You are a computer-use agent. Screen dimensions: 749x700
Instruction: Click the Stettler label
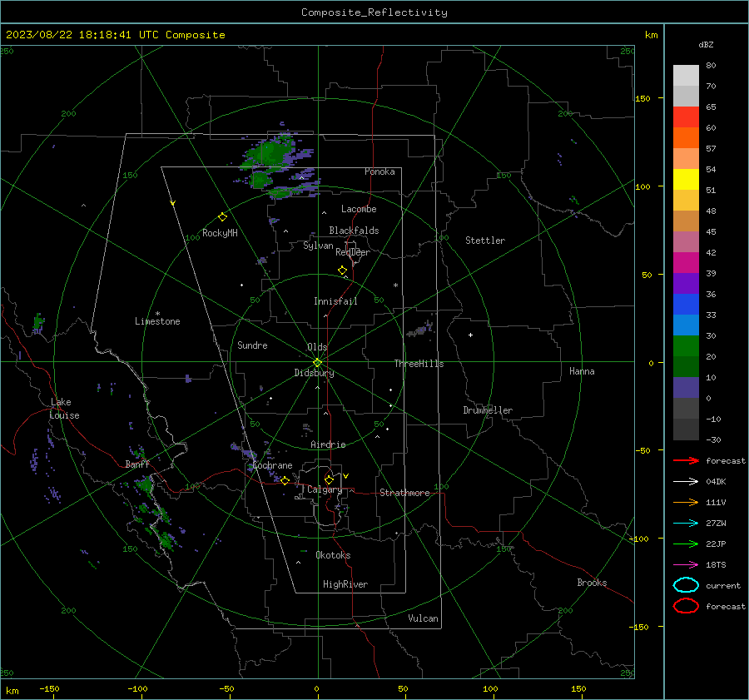(485, 241)
